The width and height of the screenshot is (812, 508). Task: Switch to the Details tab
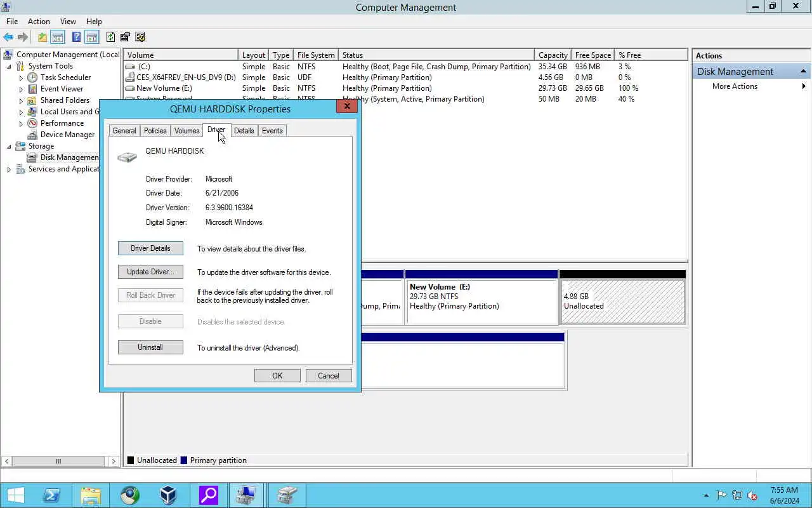[244, 130]
